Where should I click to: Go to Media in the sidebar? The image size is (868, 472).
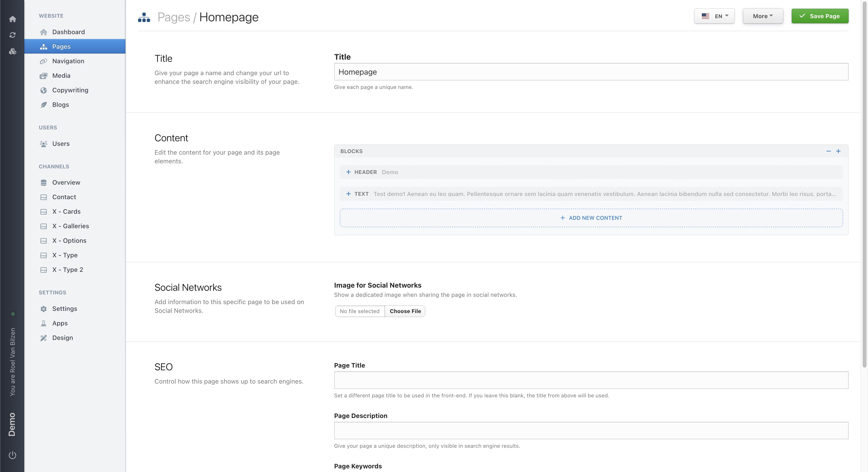(x=61, y=76)
